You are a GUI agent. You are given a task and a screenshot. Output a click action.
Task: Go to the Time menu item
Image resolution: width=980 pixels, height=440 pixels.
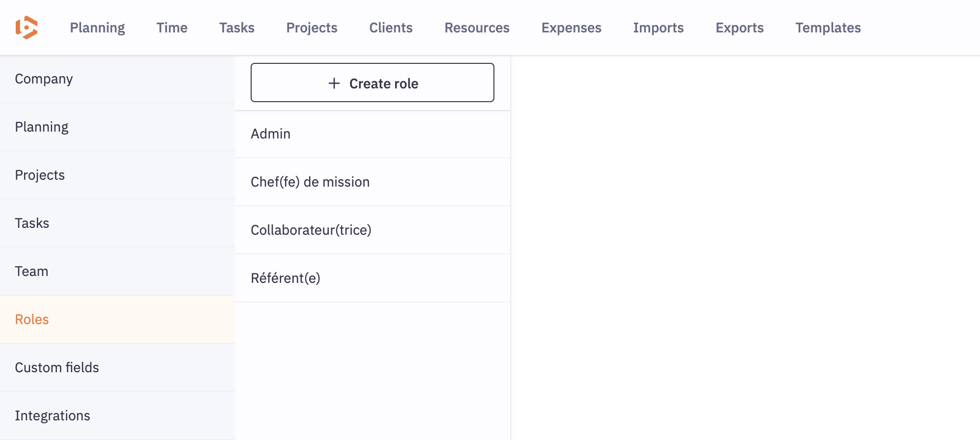tap(172, 28)
